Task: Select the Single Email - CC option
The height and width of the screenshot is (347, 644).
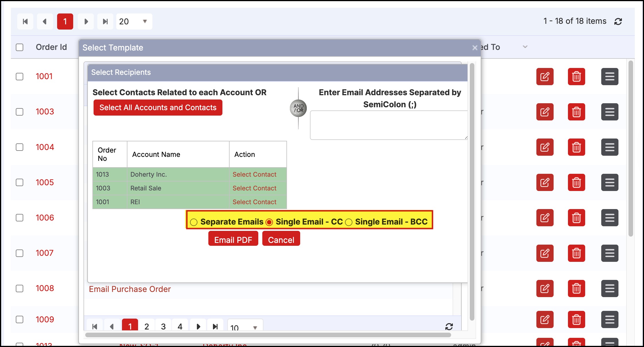Action: [269, 222]
